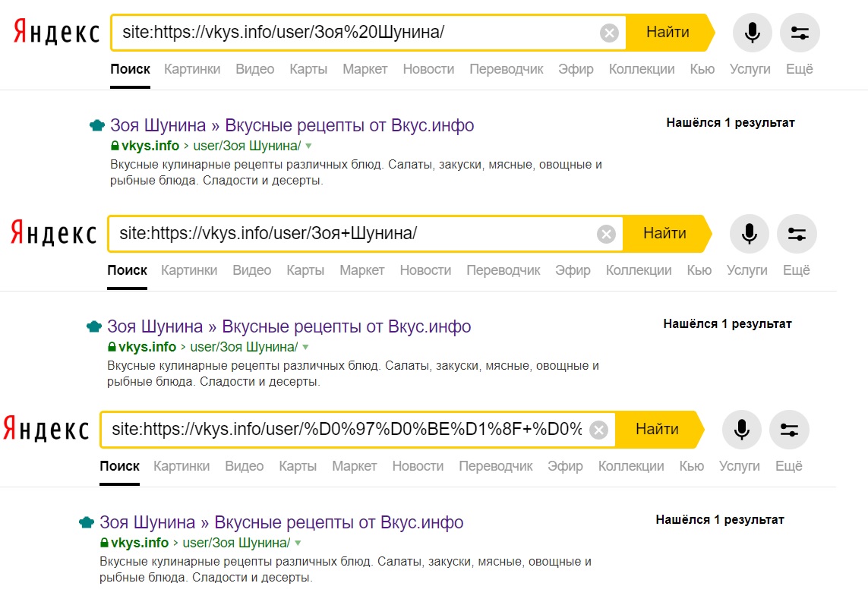Open Карты tab under Зоя%20Шунина query
Image resolution: width=868 pixels, height=602 pixels.
click(308, 69)
